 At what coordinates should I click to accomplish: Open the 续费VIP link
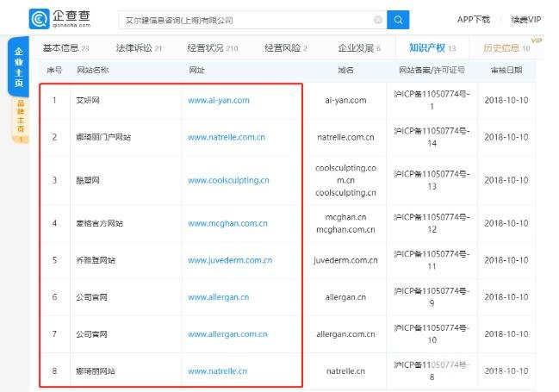coord(526,19)
